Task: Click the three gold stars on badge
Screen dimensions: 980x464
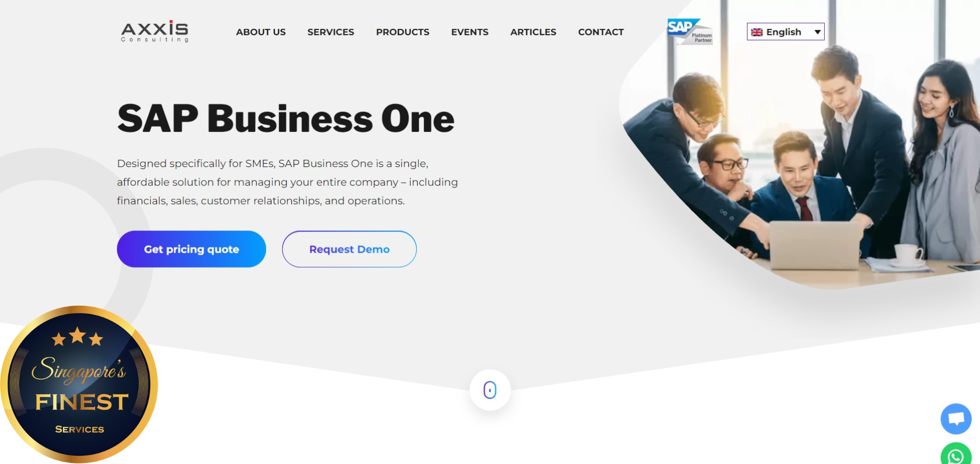Action: [77, 337]
